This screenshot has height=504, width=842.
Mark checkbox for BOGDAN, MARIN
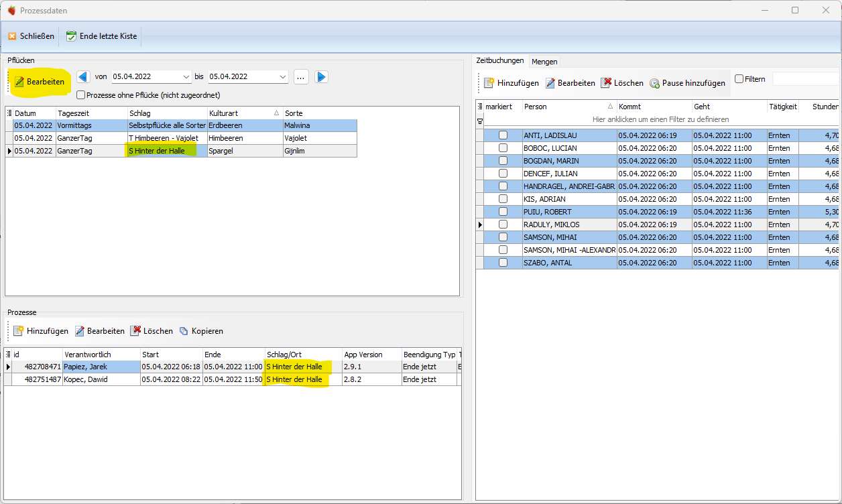click(x=503, y=161)
